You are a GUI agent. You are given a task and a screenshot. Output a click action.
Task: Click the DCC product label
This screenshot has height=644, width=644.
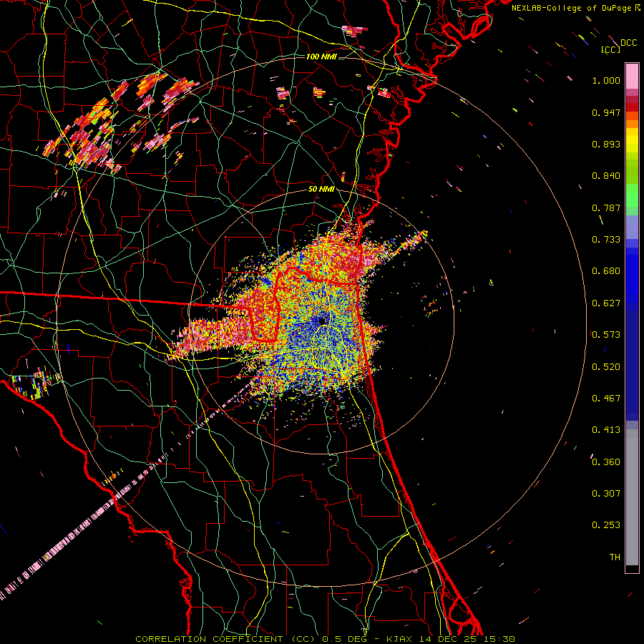[628, 43]
